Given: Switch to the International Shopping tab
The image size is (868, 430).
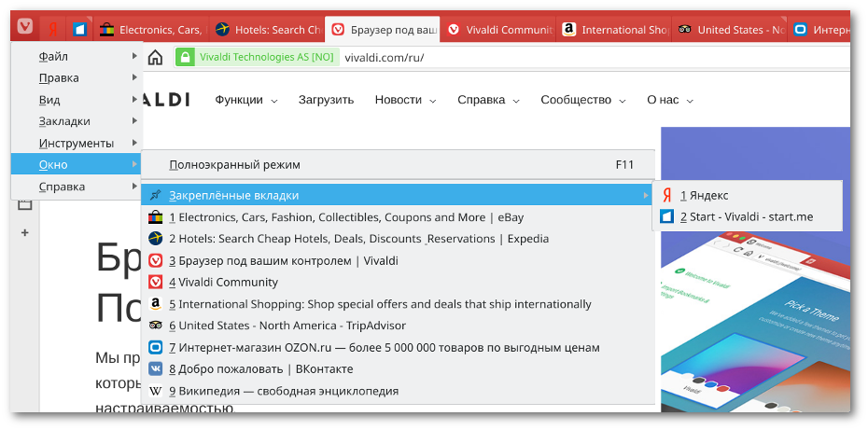Looking at the screenshot, I should tap(613, 30).
